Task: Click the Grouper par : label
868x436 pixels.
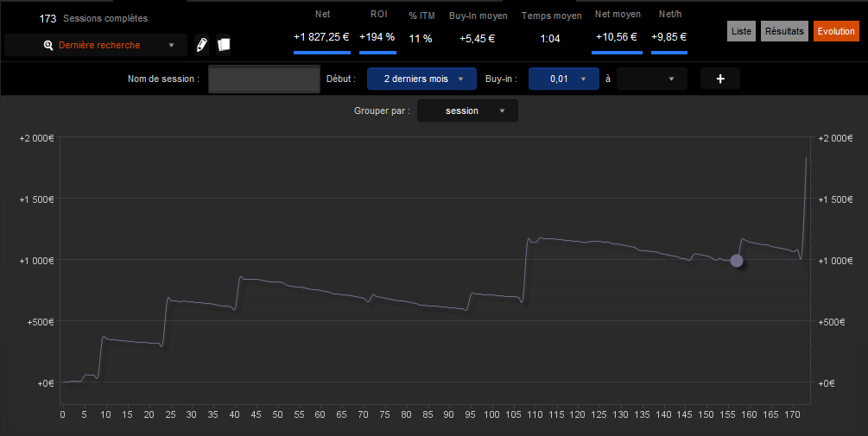Action: tap(382, 111)
